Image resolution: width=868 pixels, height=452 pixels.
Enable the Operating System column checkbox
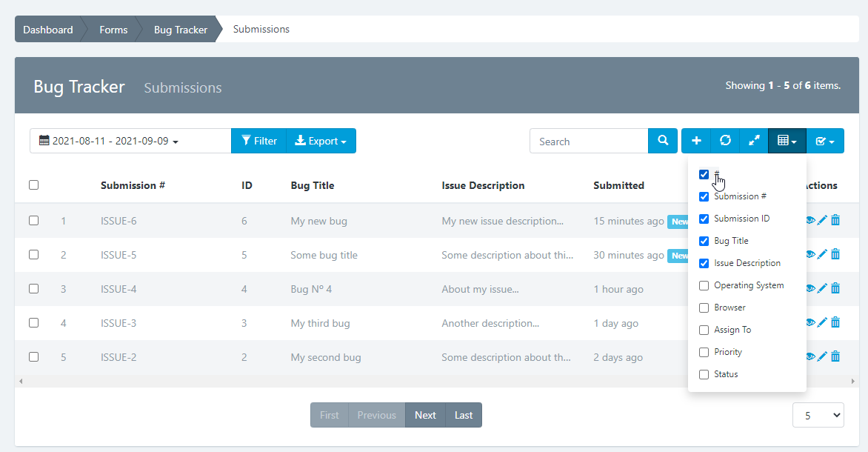704,285
